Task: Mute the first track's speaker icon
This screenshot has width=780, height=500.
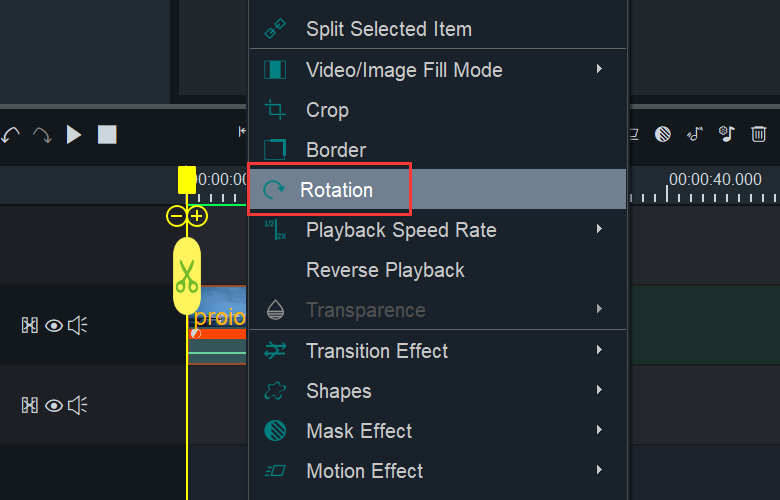Action: pyautogui.click(x=78, y=325)
